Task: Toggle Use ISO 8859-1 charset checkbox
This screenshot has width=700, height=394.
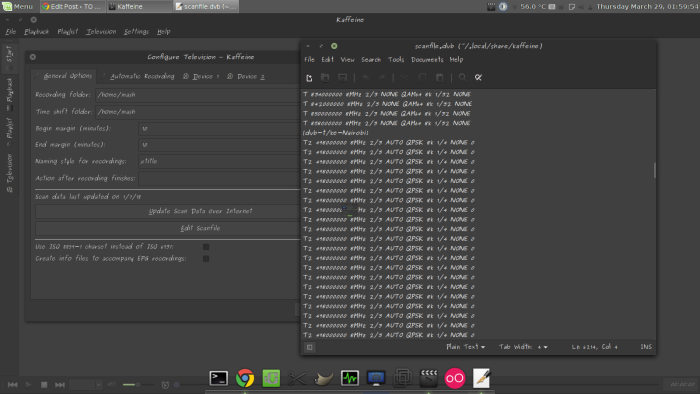Action: point(206,247)
